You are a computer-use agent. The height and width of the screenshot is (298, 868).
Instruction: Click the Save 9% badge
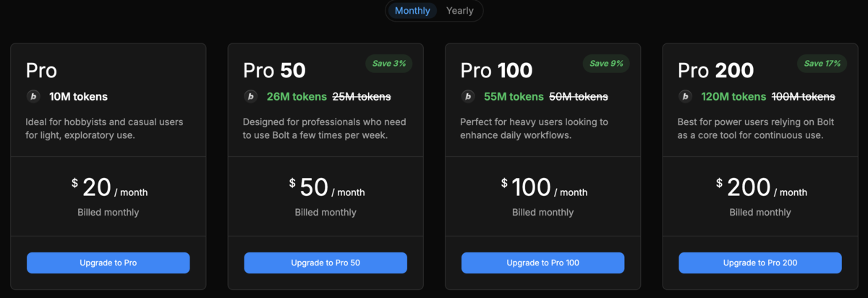(606, 64)
